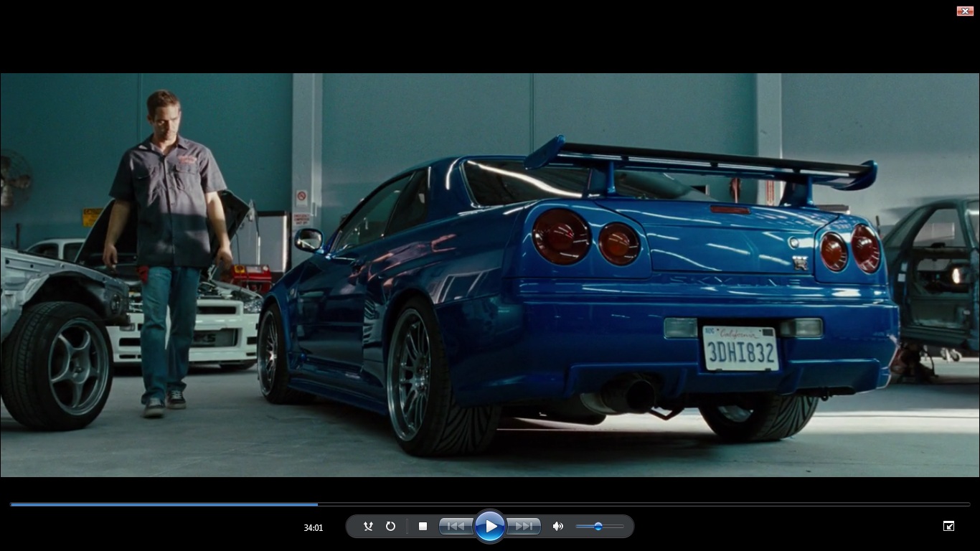Viewport: 980px width, 551px height.
Task: Turn on shuffle in the player controls
Action: point(368,527)
